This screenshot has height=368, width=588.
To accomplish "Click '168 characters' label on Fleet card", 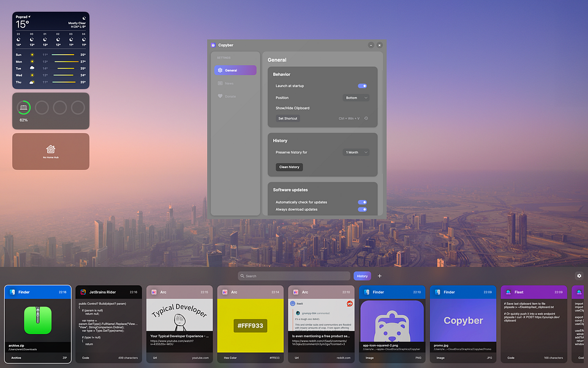I will (554, 358).
